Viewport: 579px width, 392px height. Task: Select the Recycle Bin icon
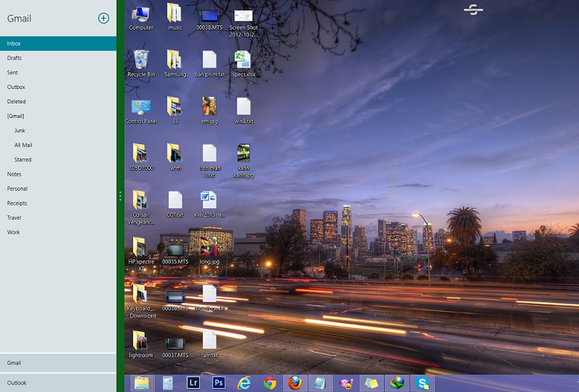pyautogui.click(x=141, y=64)
